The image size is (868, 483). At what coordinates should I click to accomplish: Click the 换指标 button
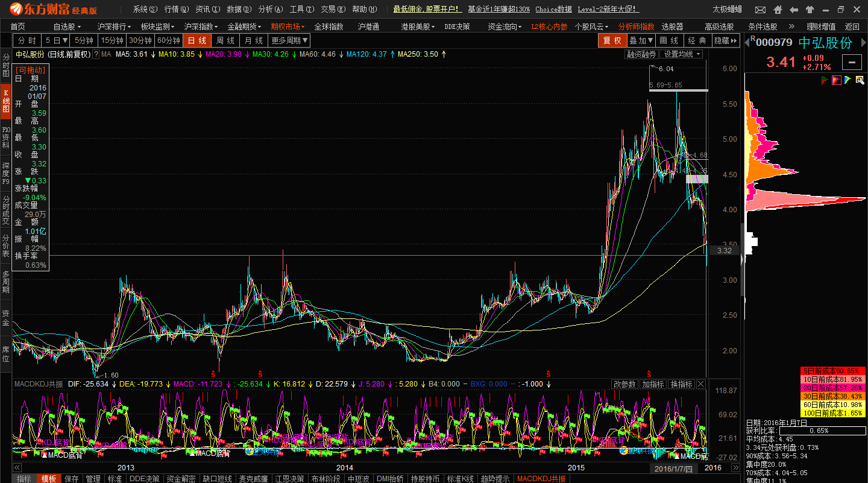click(681, 384)
